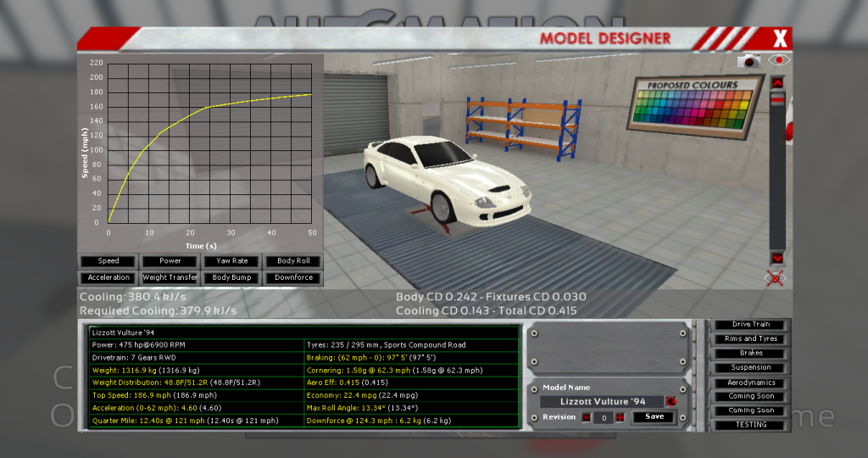Open the Suspension section
868x458 pixels.
751,368
